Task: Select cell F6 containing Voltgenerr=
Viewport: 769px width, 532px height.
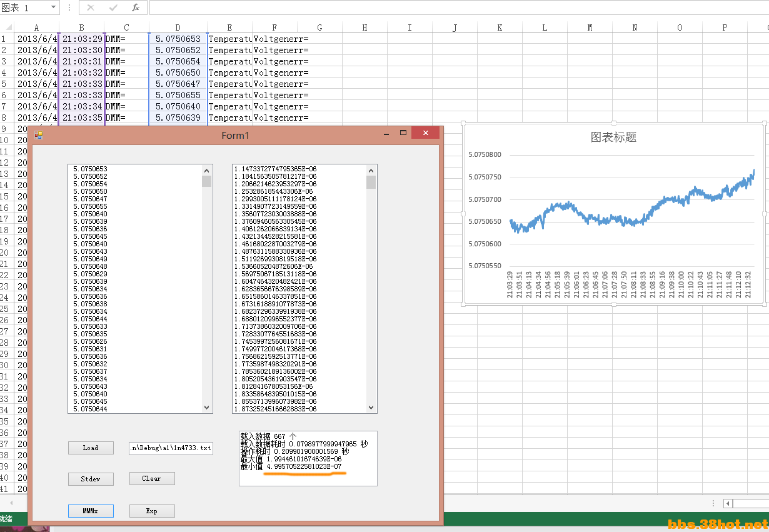Action: (x=274, y=95)
